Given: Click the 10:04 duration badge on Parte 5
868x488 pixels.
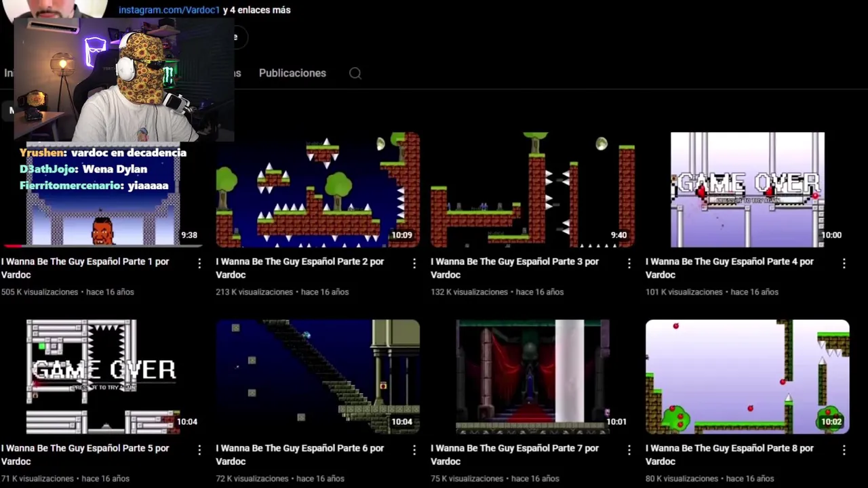Looking at the screenshot, I should pyautogui.click(x=187, y=422).
